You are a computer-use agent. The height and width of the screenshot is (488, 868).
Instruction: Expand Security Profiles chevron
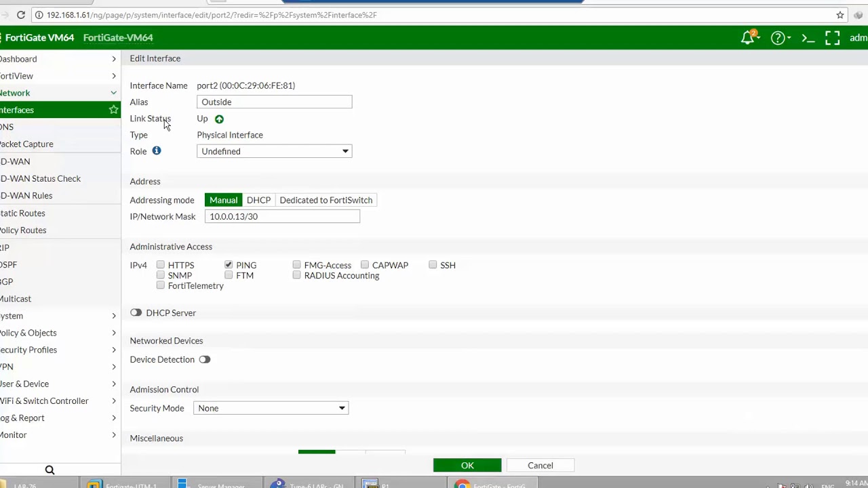114,350
